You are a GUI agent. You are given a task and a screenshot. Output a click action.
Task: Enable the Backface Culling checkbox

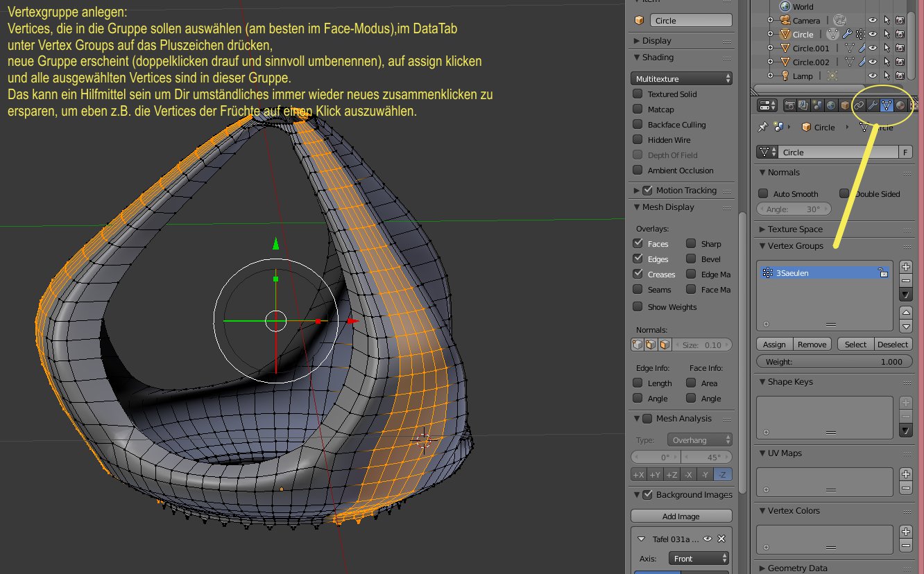(638, 125)
